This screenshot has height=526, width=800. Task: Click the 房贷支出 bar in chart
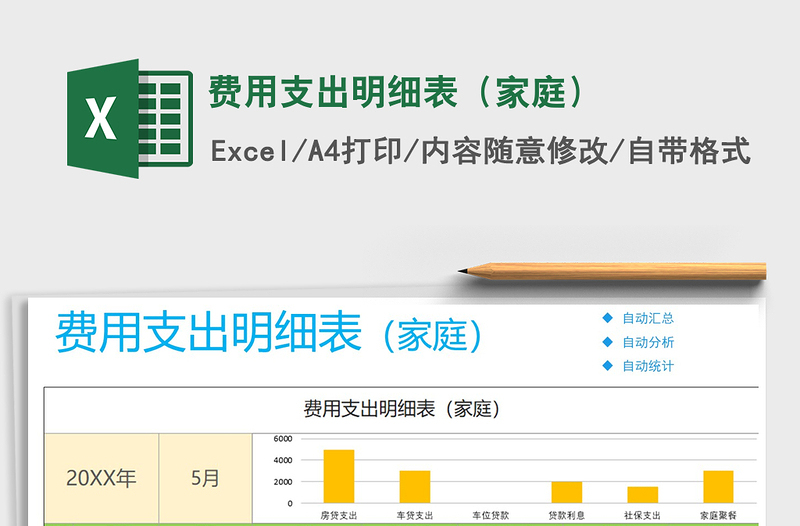[x=339, y=477]
